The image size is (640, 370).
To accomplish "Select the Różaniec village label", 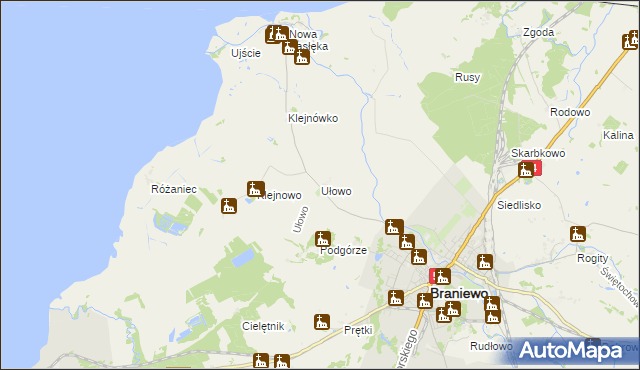I will tap(174, 189).
